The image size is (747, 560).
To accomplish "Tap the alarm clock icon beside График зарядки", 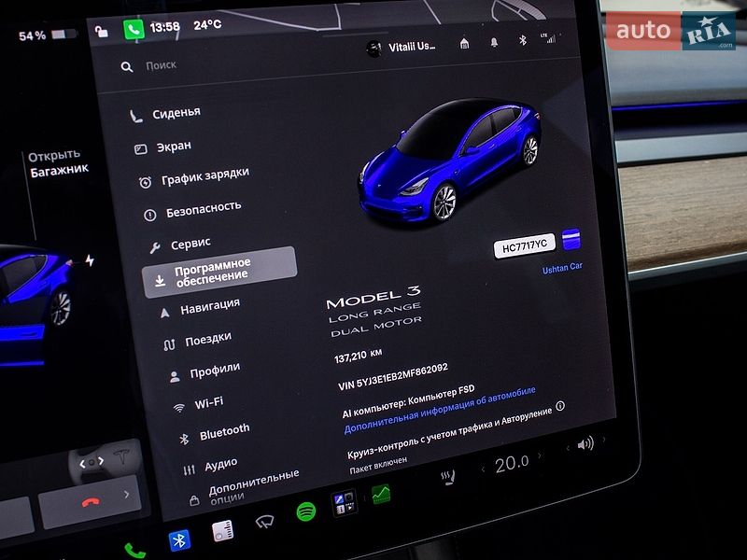I will point(146,182).
